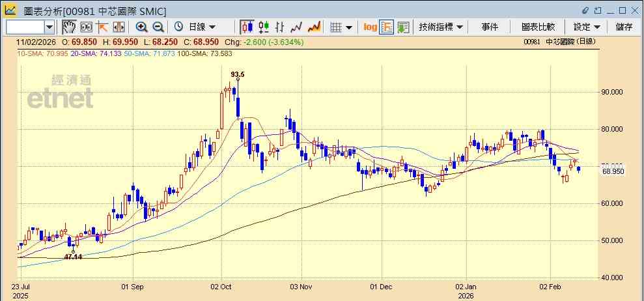Image resolution: width=644 pixels, height=301 pixels.
Task: Click the grid lines icon
Action: point(337,27)
